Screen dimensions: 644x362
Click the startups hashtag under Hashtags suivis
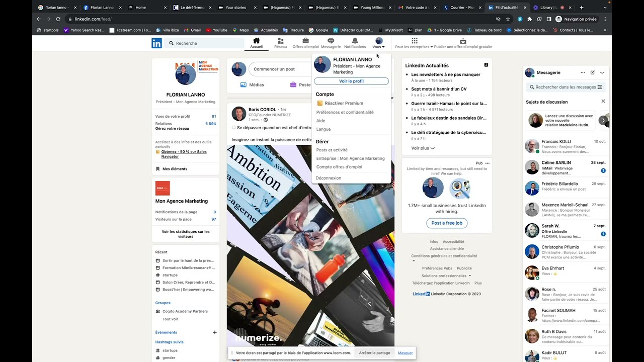[170, 350]
